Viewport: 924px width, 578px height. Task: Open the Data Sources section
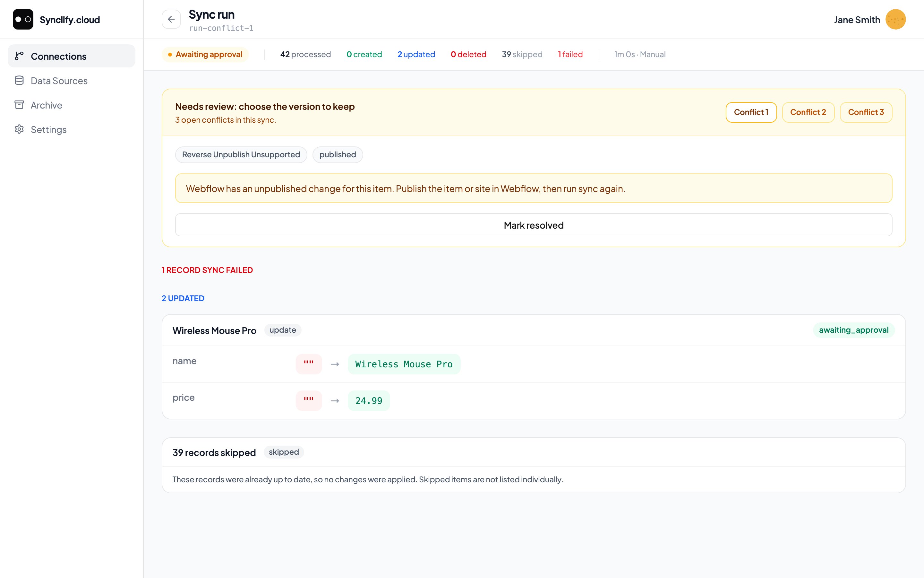pos(72,81)
